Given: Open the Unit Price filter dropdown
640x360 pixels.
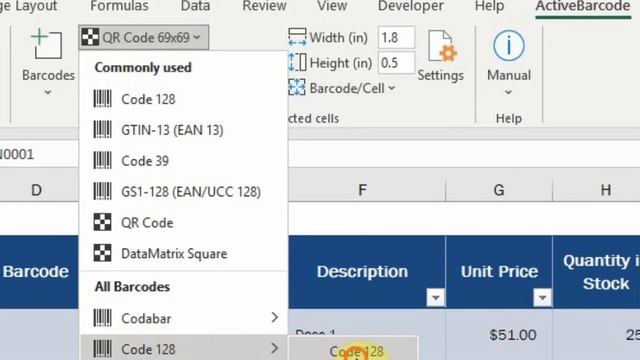Looking at the screenshot, I should [x=542, y=297].
